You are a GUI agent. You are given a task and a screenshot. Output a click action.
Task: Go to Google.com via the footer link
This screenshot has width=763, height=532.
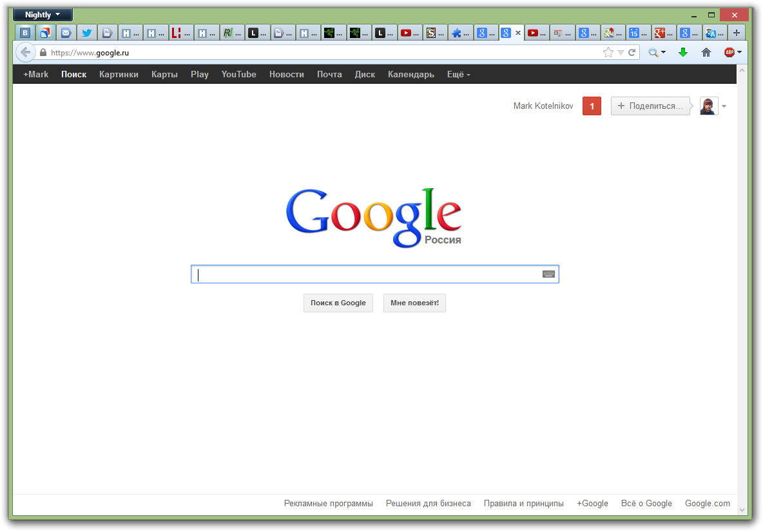click(708, 503)
